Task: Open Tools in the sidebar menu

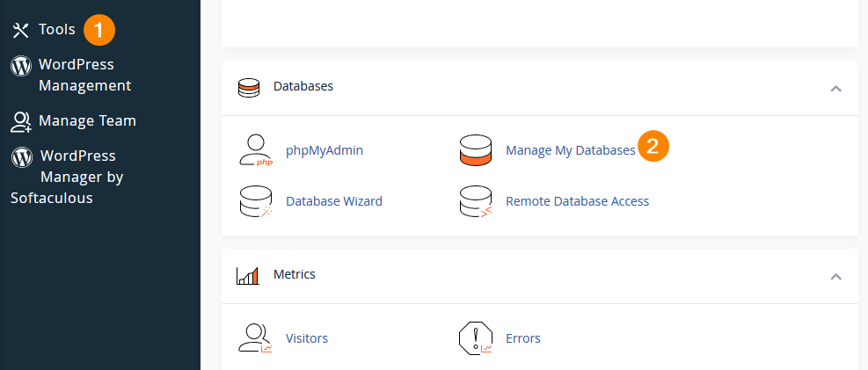Action: [x=57, y=29]
